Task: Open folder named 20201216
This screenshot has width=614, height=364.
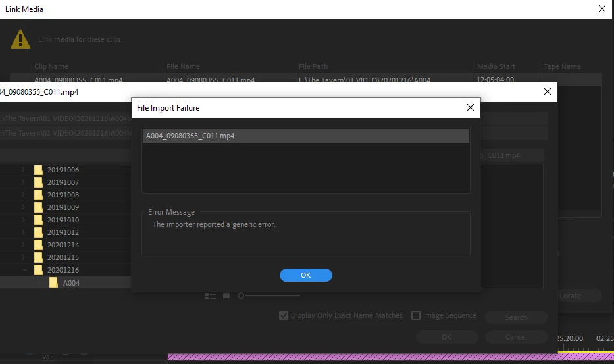Action: 63,270
